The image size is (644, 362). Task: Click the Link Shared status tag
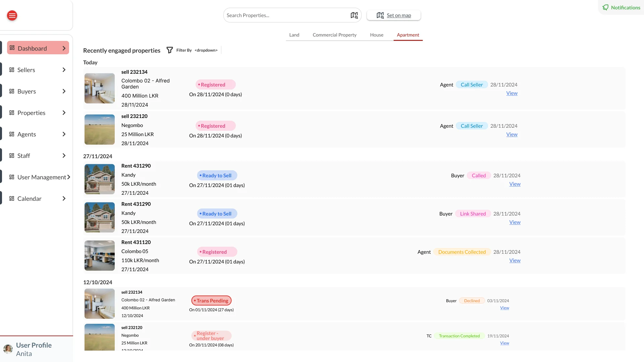(x=473, y=214)
